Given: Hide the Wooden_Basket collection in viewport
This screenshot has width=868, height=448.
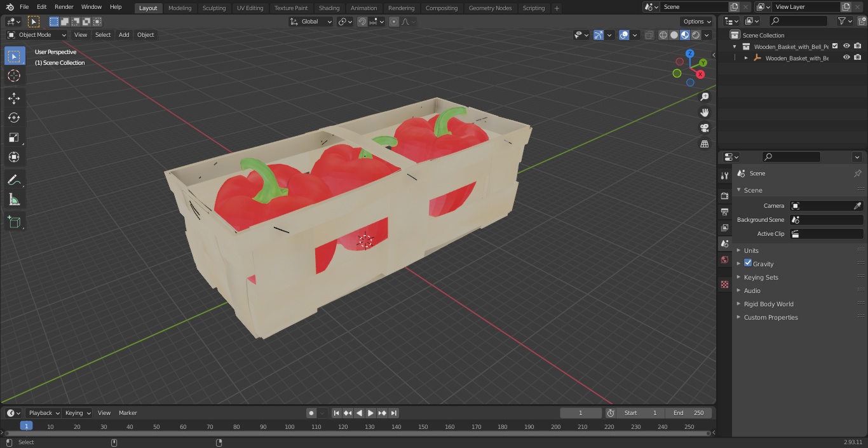Looking at the screenshot, I should pyautogui.click(x=846, y=46).
